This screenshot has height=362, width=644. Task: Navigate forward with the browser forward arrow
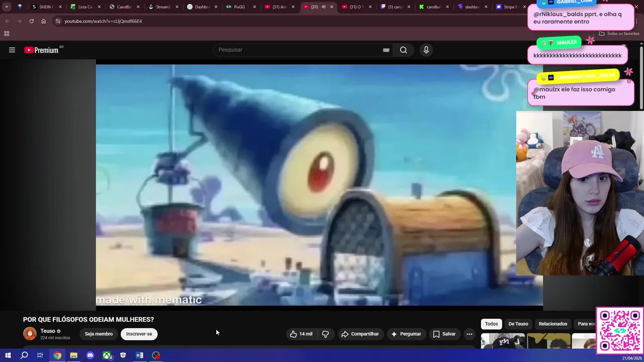pos(19,21)
